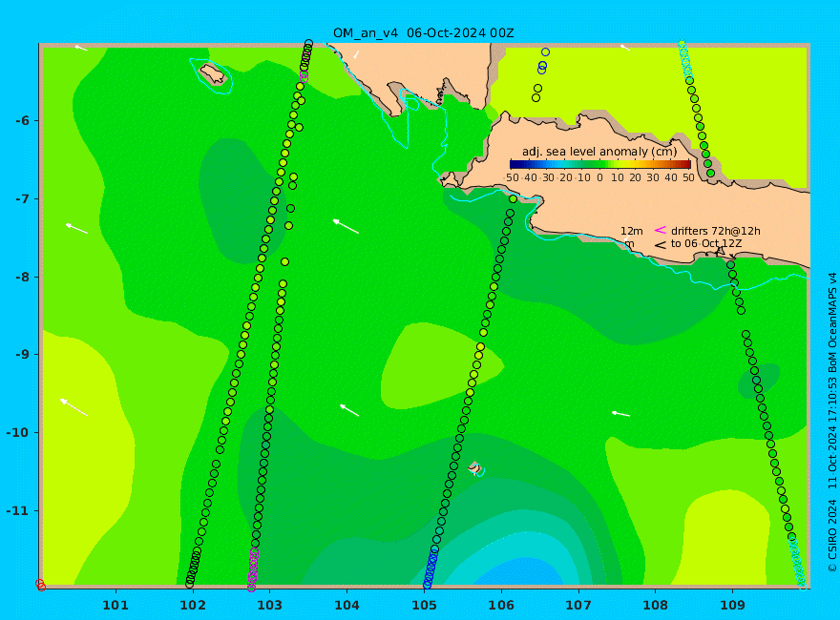Click the white current arrow near 104E, 9.7S
The image size is (840, 620).
(x=349, y=410)
